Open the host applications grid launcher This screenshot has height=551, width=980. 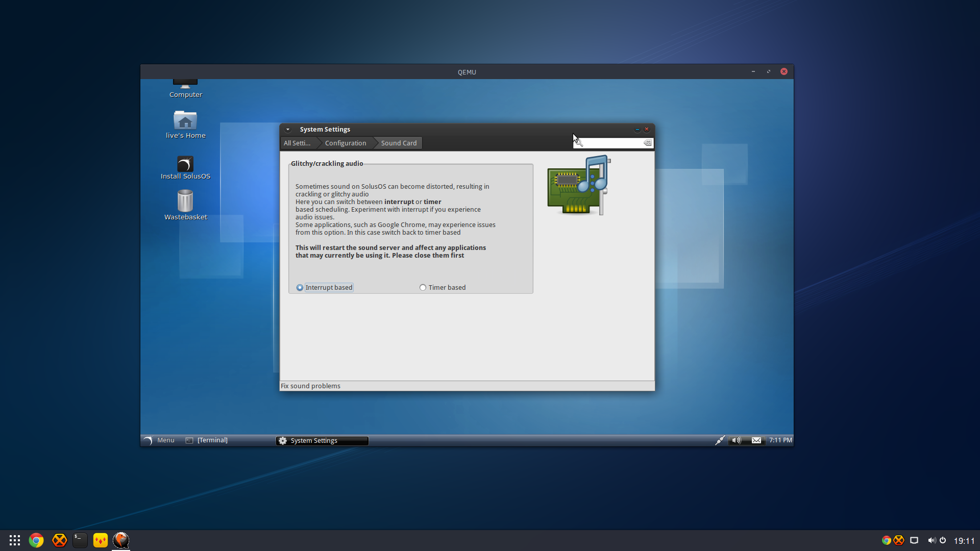tap(15, 540)
